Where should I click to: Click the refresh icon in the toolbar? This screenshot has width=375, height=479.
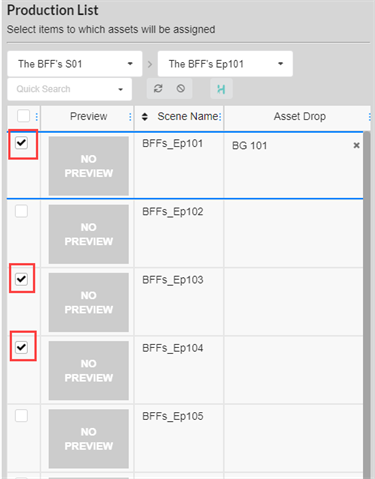pos(158,89)
